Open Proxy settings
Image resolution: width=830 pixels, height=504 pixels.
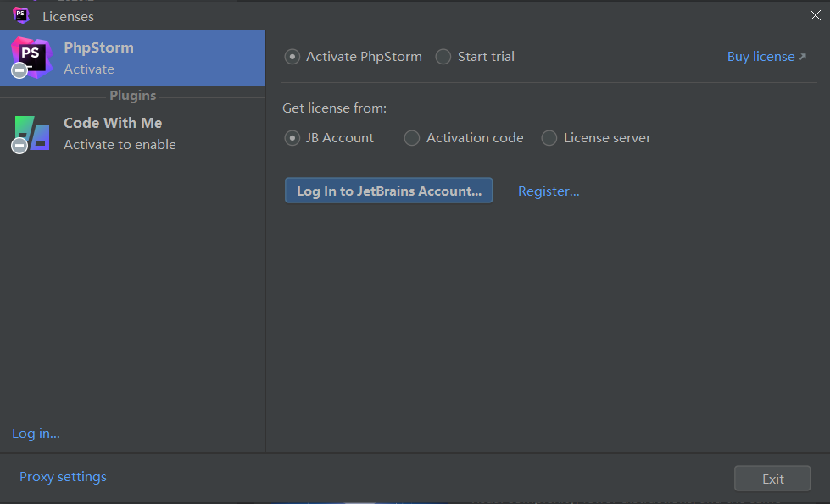(63, 477)
